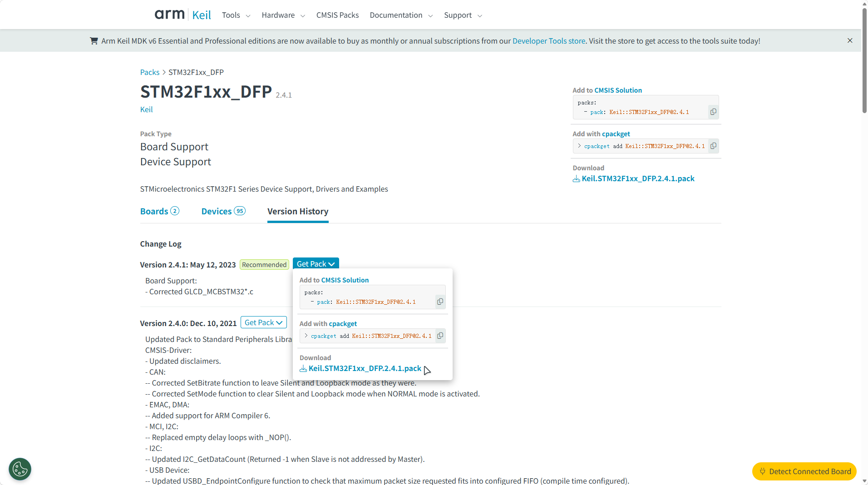868x485 pixels.
Task: Copy cpackget command in Get Pack popup
Action: click(x=440, y=336)
